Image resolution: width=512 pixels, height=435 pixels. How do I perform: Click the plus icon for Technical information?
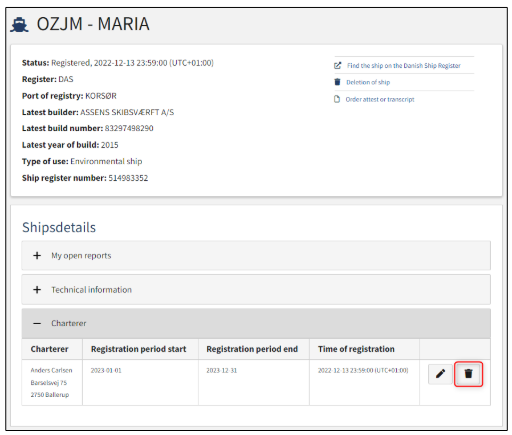37,290
